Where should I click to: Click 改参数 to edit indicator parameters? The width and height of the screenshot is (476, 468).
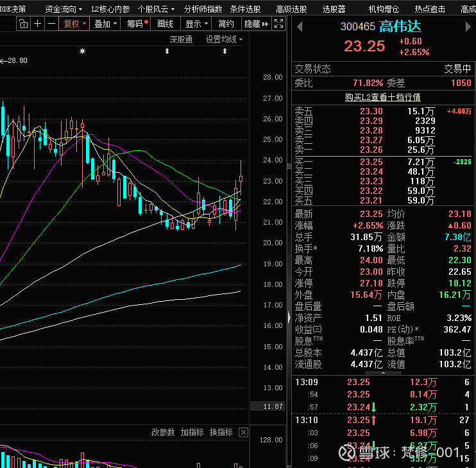pyautogui.click(x=163, y=432)
